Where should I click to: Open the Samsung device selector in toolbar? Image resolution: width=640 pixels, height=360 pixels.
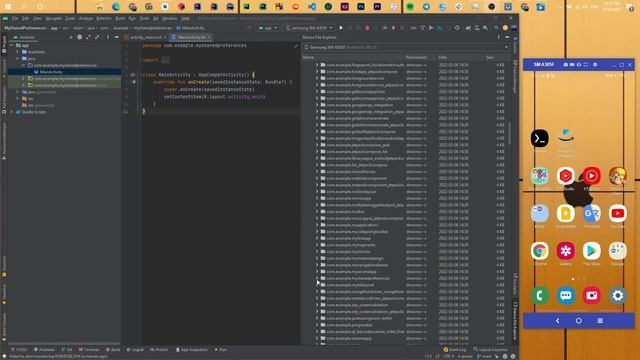309,28
